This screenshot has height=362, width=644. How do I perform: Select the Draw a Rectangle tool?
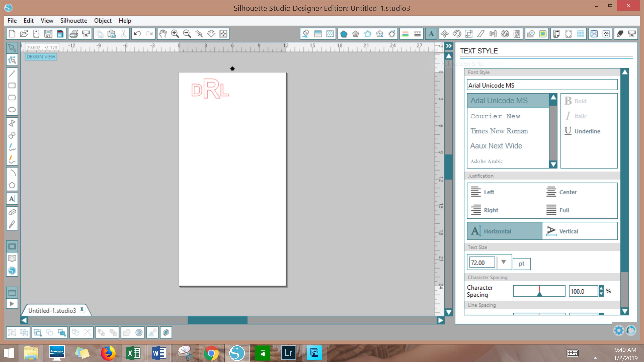coord(12,85)
